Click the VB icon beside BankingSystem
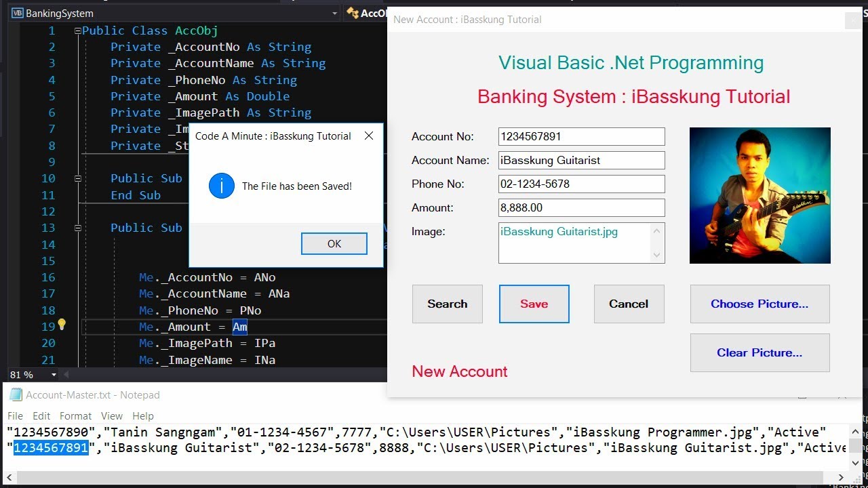The image size is (868, 488). click(17, 13)
